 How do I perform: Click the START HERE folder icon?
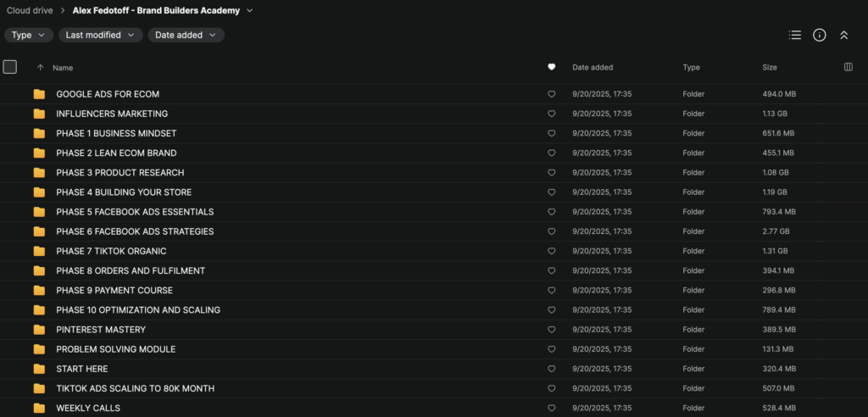pos(39,369)
